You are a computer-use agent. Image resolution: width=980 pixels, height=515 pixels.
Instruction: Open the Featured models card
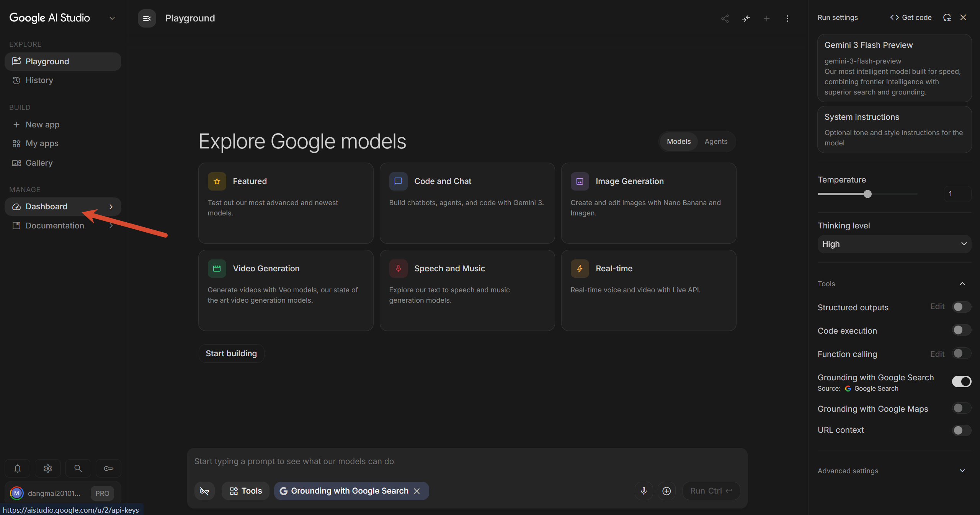tap(286, 203)
